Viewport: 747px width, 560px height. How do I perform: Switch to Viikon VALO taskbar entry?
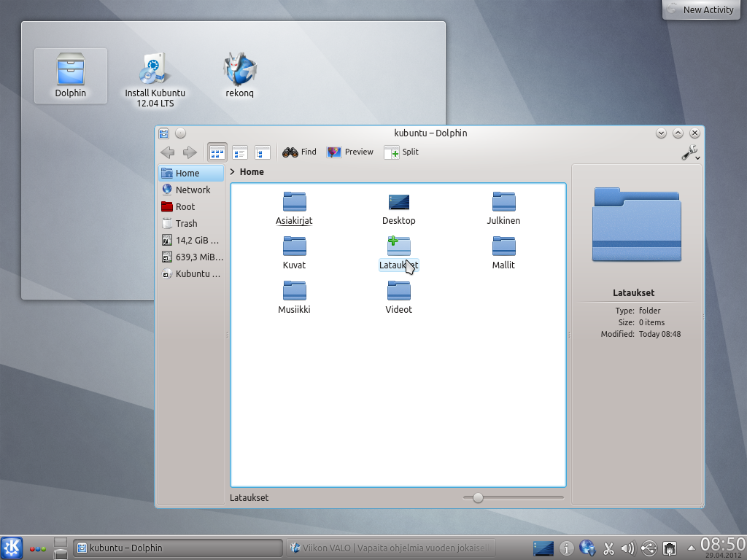[x=392, y=548]
